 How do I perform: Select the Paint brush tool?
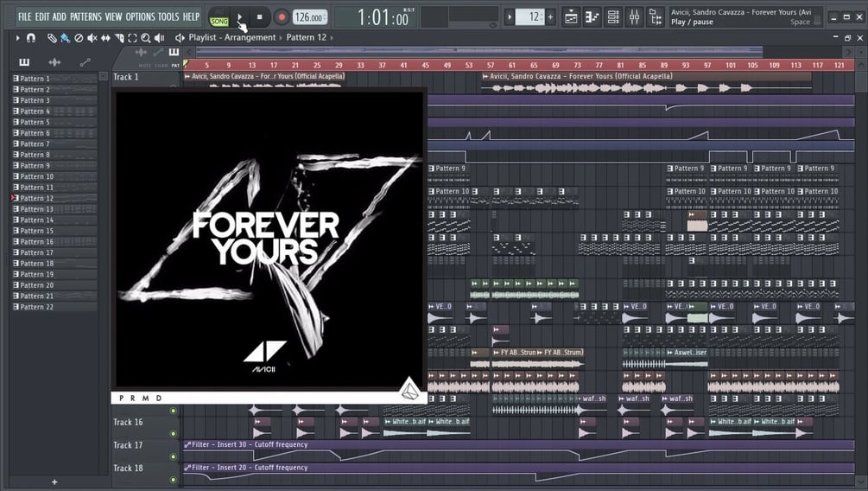coord(65,38)
